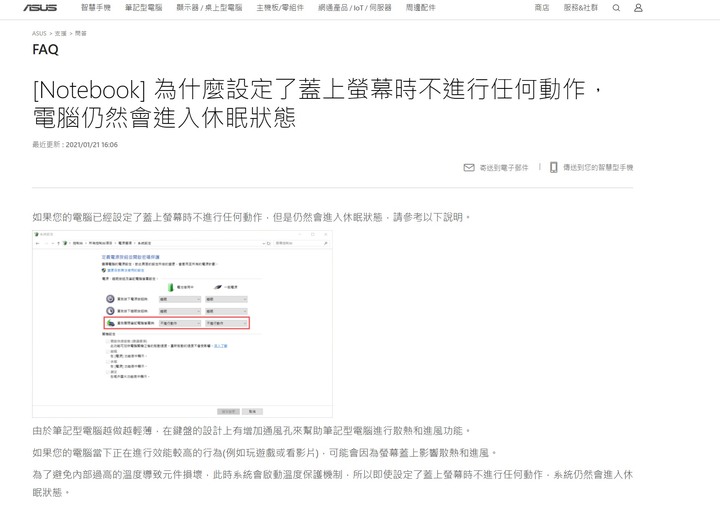Open the 網通產品 / IoT / 伺服器 menu
The width and height of the screenshot is (720, 505).
pos(355,8)
